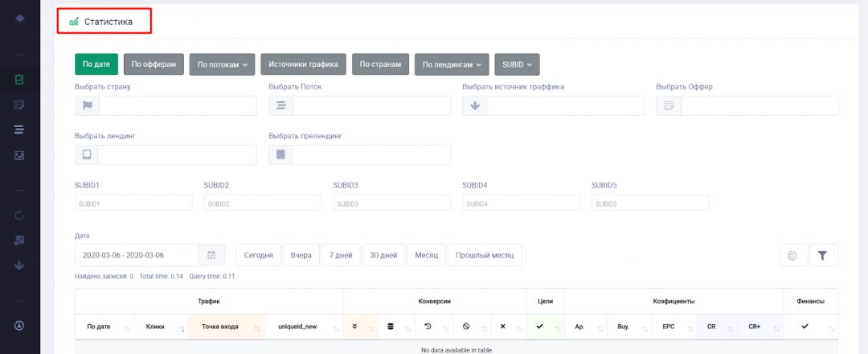Open the user profile icon in the sidebar
The height and width of the screenshot is (354, 868).
click(19, 326)
